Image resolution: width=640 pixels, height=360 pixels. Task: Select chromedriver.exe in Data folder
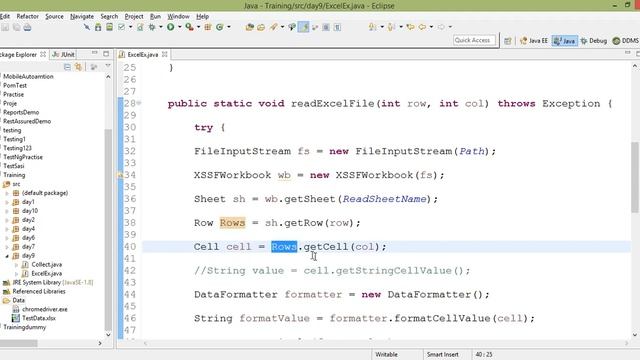click(45, 309)
